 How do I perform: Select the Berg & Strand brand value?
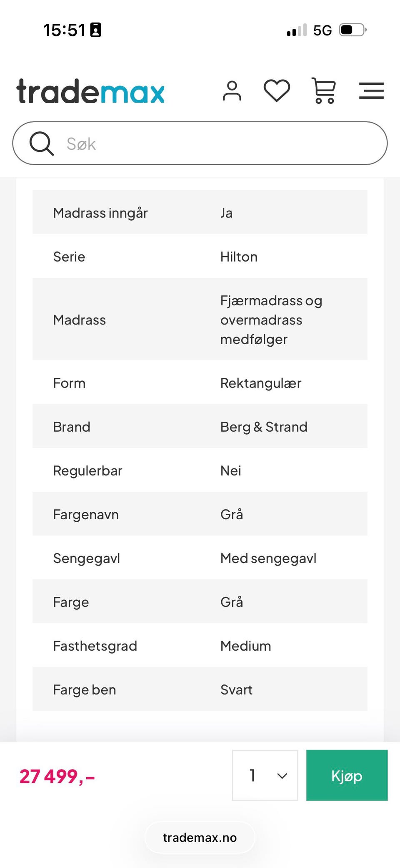[x=263, y=427]
